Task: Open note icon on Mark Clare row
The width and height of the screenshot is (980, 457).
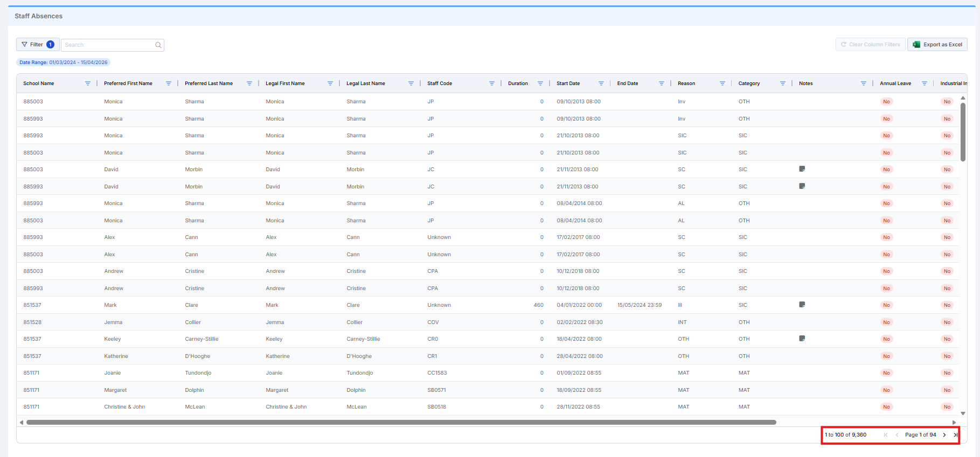Action: click(802, 305)
